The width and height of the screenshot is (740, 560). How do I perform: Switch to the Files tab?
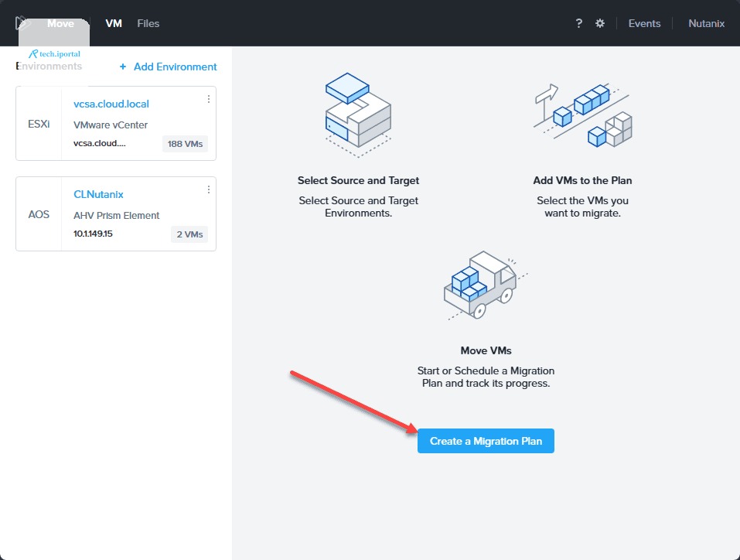tap(148, 23)
